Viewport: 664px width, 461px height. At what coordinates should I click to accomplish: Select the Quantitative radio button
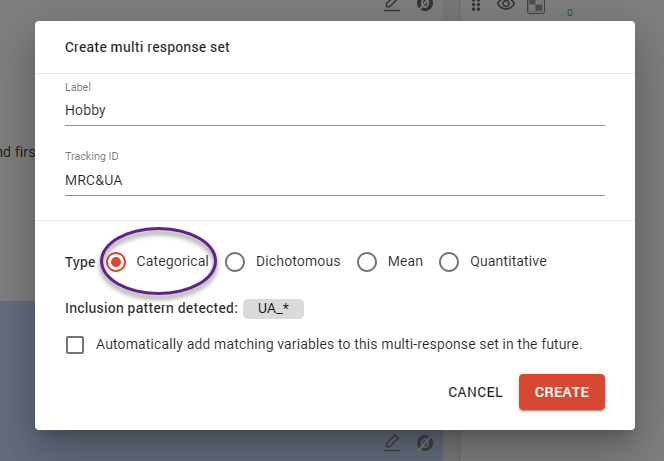click(x=449, y=262)
